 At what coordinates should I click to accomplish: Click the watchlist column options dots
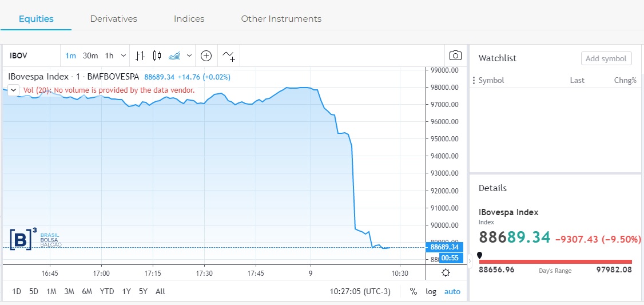[x=474, y=80]
